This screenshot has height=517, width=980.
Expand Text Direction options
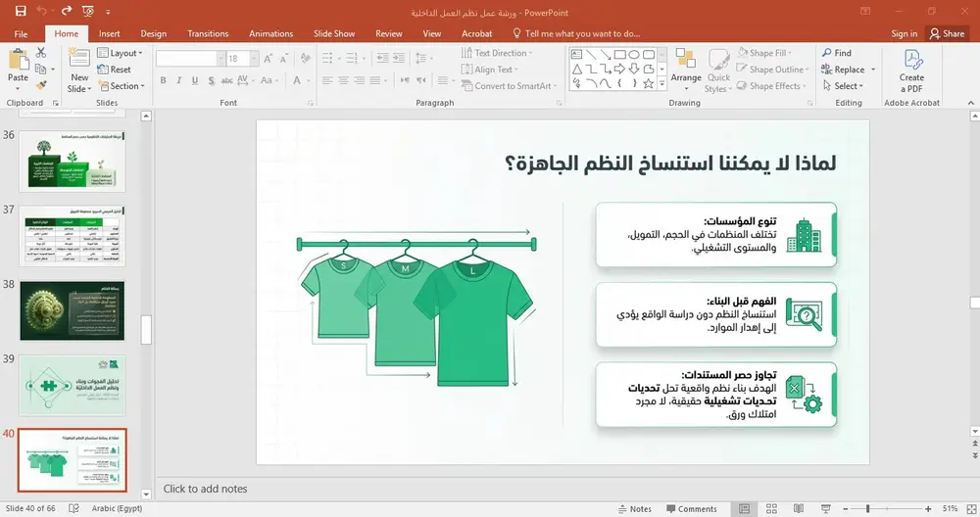[497, 53]
